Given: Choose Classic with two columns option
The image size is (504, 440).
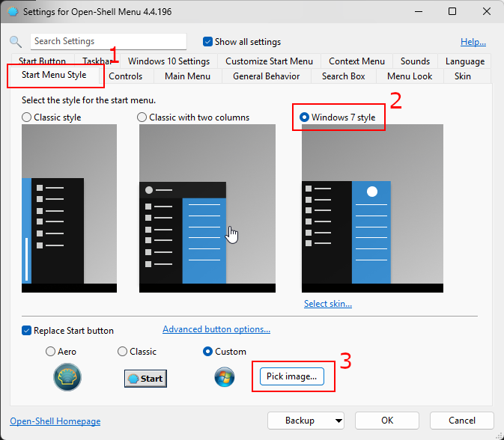Looking at the screenshot, I should coord(142,117).
